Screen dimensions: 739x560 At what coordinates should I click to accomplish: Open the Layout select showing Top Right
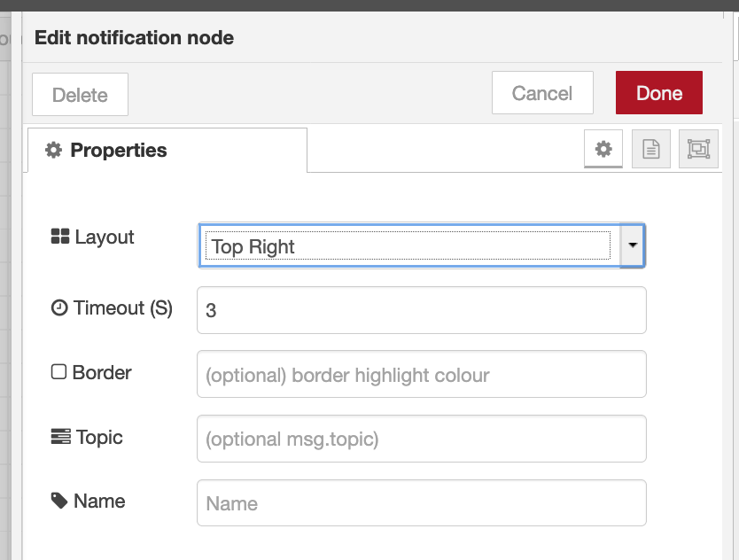(x=408, y=246)
